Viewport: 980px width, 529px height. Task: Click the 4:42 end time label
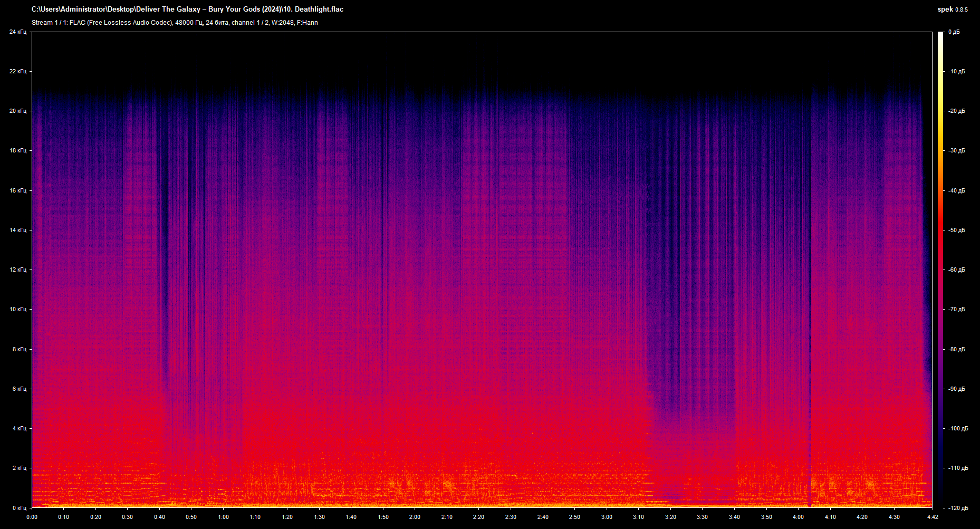point(933,517)
